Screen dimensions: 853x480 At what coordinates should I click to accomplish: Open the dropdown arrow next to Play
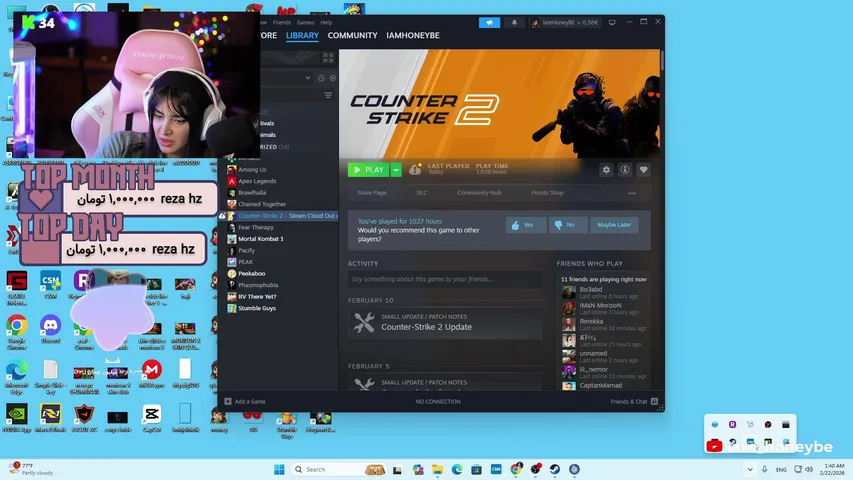[x=396, y=170]
